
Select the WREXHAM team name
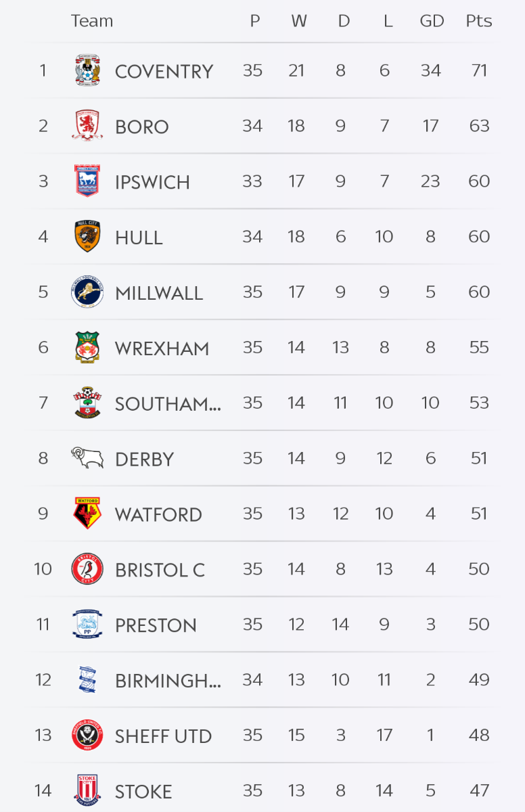click(162, 348)
